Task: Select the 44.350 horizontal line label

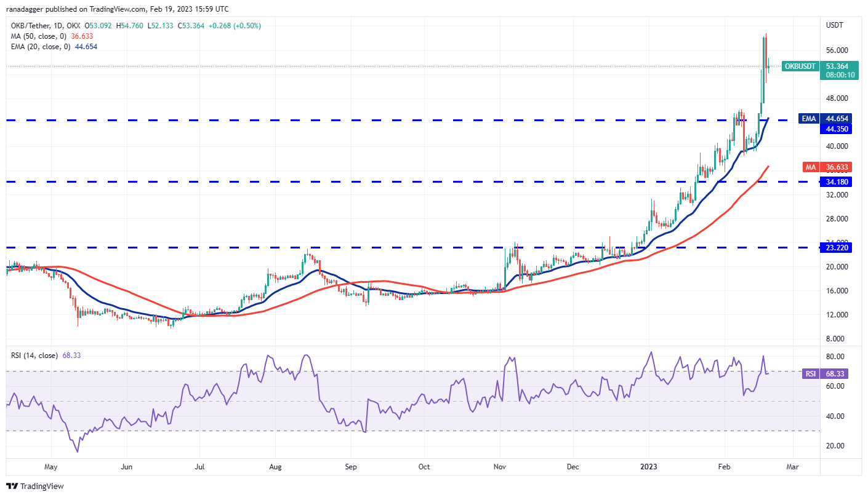Action: 835,128
